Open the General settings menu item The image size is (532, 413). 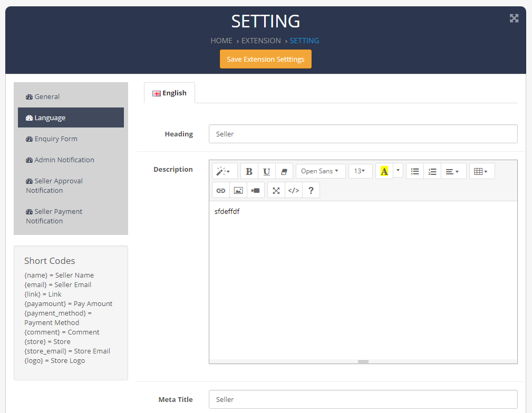71,96
